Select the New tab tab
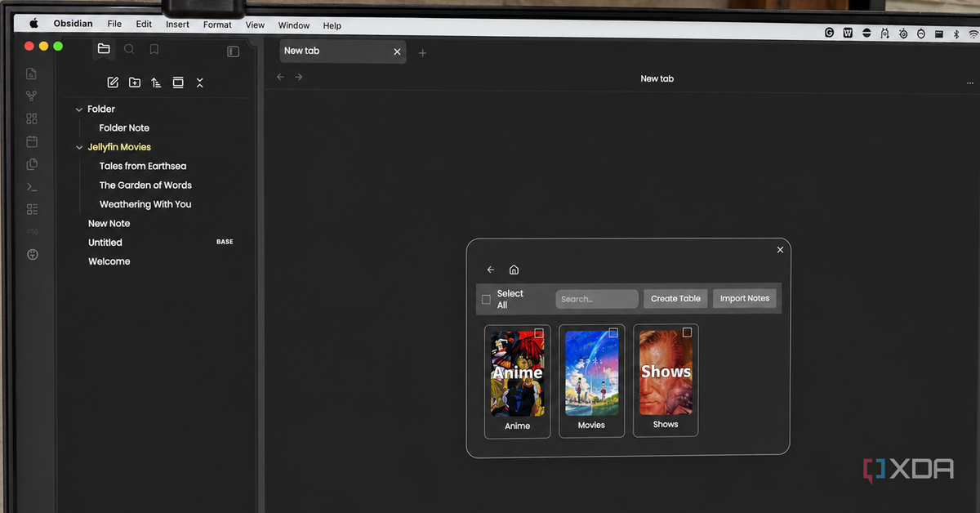This screenshot has height=513, width=980. click(x=342, y=51)
